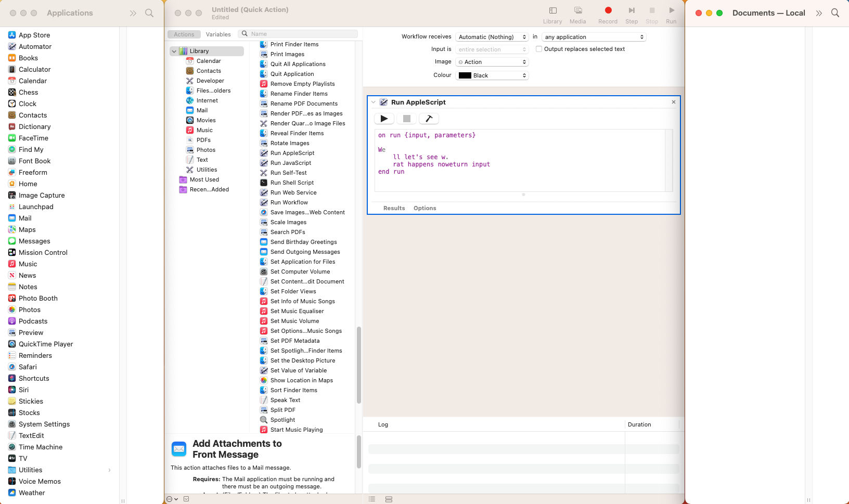Collapse the Run AppleScript action
The image size is (849, 504).
374,102
